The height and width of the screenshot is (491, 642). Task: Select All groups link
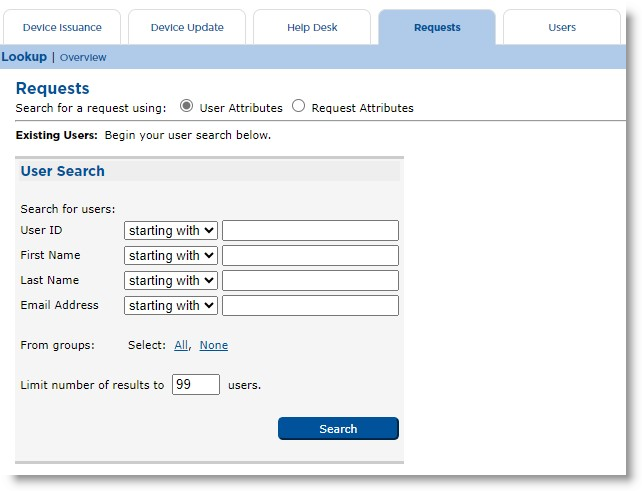(x=181, y=345)
